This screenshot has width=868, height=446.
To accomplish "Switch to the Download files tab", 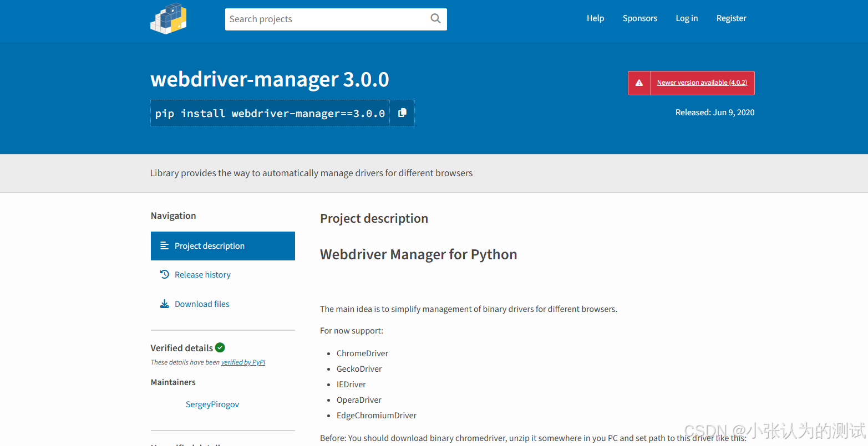I will pos(223,304).
